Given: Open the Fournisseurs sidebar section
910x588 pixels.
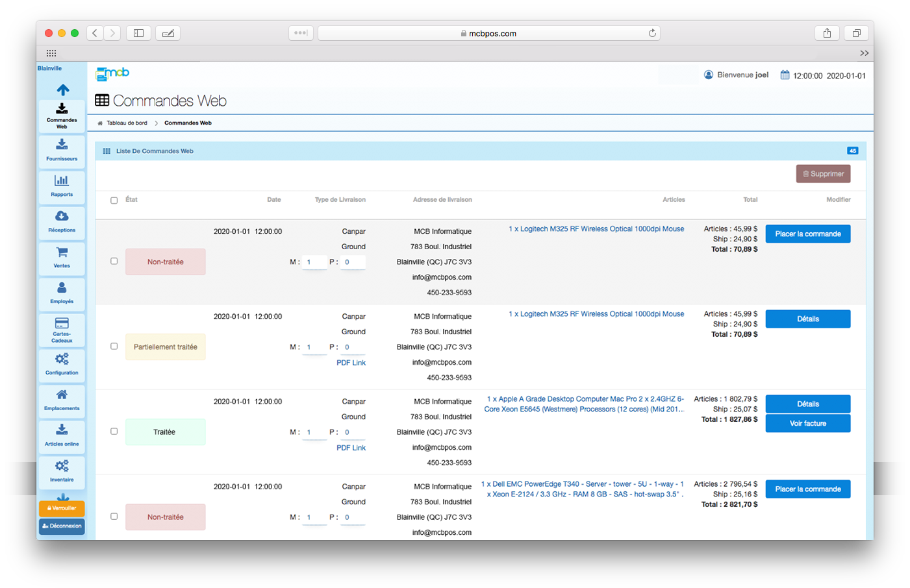Looking at the screenshot, I should pos(62,151).
